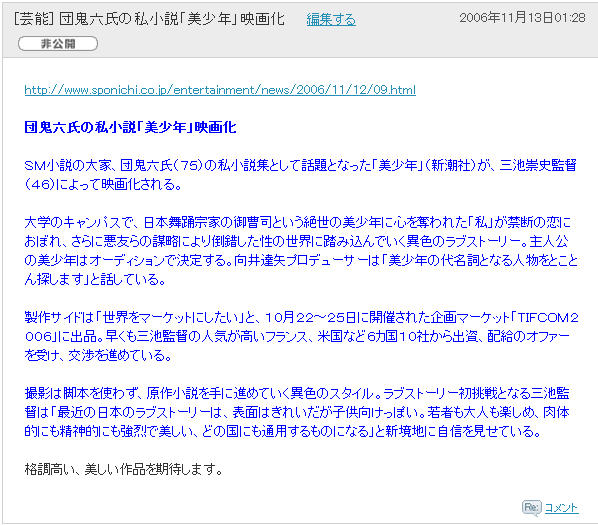The width and height of the screenshot is (598, 525).
Task: Click the 編集する edit link
Action: [x=331, y=19]
